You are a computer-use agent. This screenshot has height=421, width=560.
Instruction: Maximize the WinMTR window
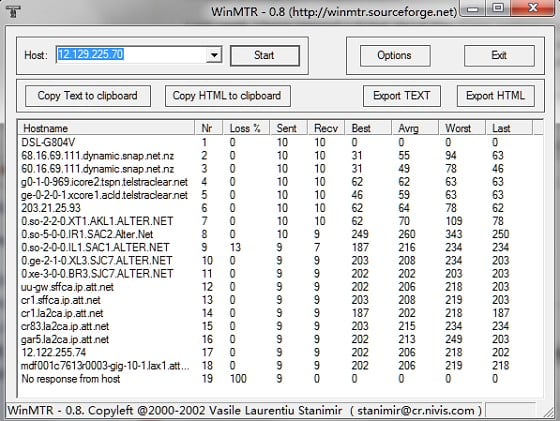coord(498,8)
